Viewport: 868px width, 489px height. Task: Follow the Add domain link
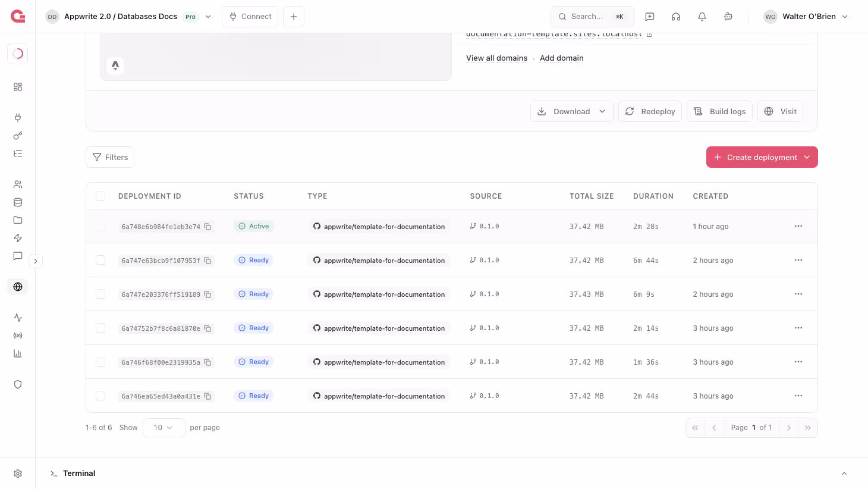coord(562,58)
